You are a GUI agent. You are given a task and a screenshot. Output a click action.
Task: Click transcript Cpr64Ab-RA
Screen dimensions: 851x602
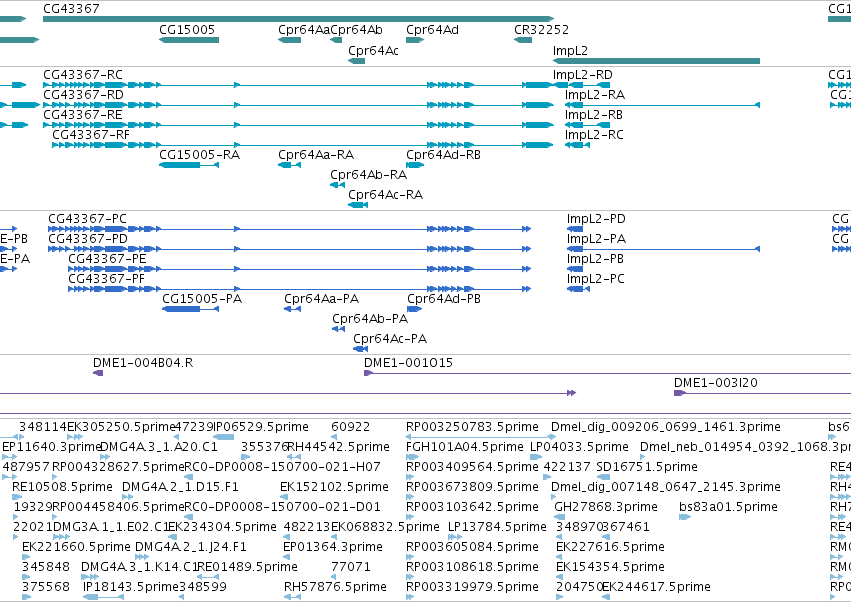point(337,185)
